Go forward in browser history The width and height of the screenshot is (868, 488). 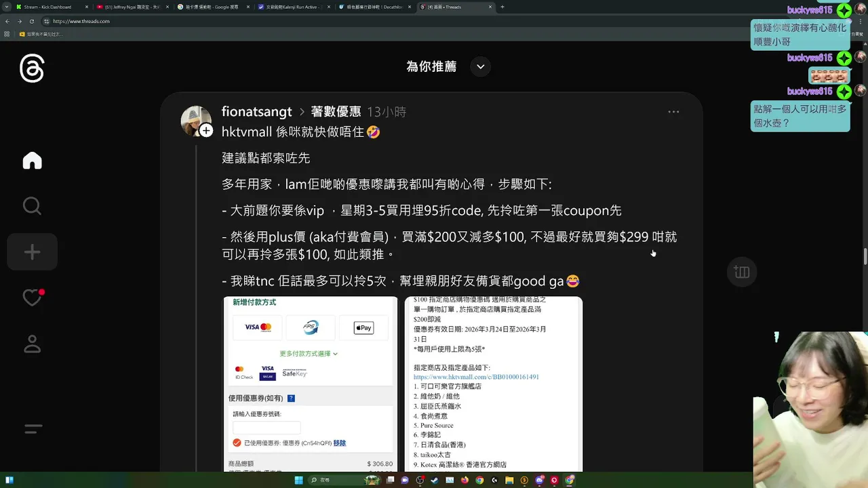[x=20, y=21]
